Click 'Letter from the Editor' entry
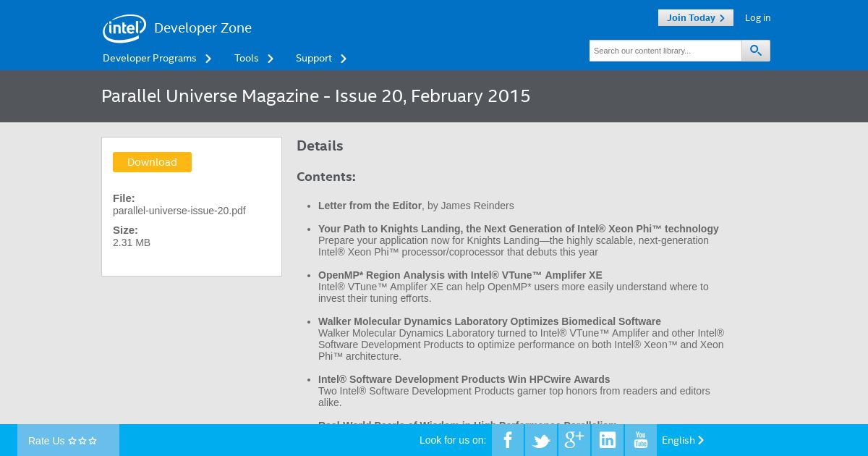 click(370, 206)
